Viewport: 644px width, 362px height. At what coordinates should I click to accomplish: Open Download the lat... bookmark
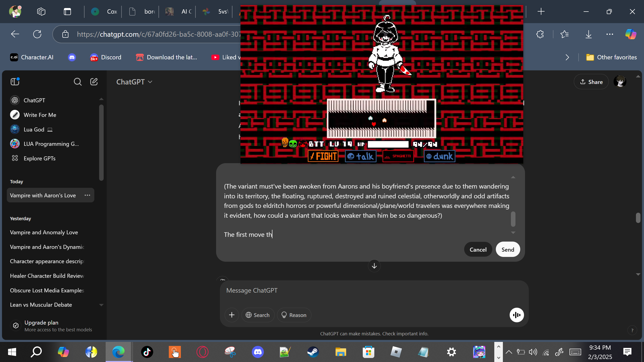tap(166, 57)
